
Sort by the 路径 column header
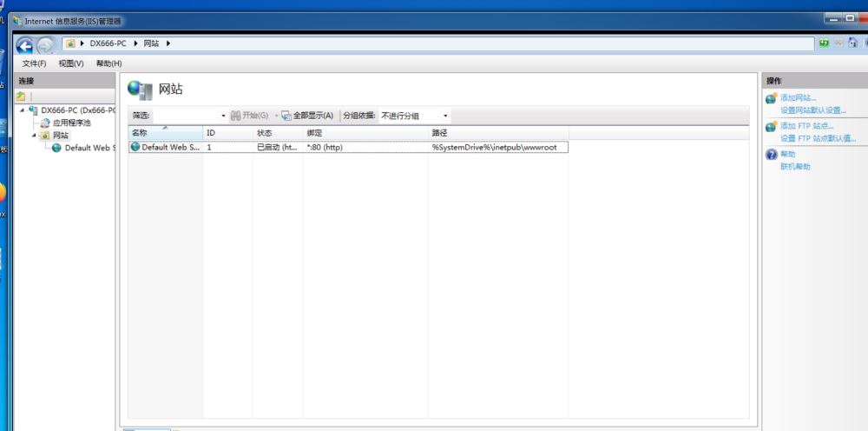click(498, 133)
